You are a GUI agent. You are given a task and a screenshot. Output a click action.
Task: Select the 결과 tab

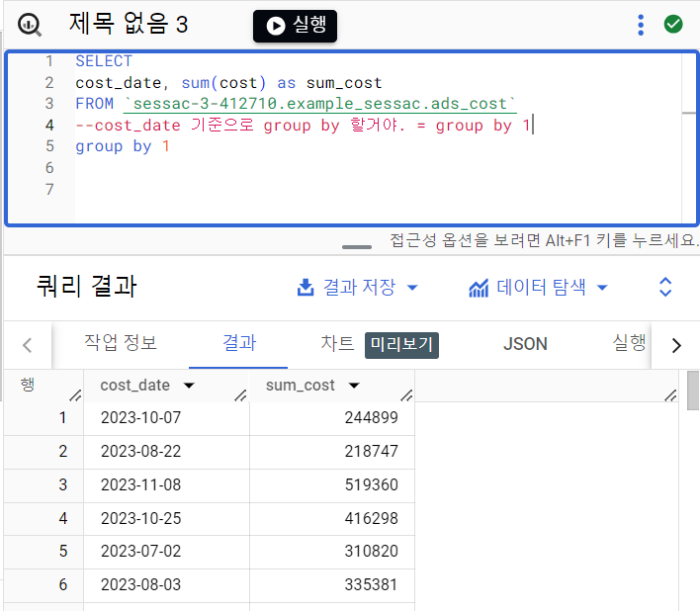[x=239, y=343]
